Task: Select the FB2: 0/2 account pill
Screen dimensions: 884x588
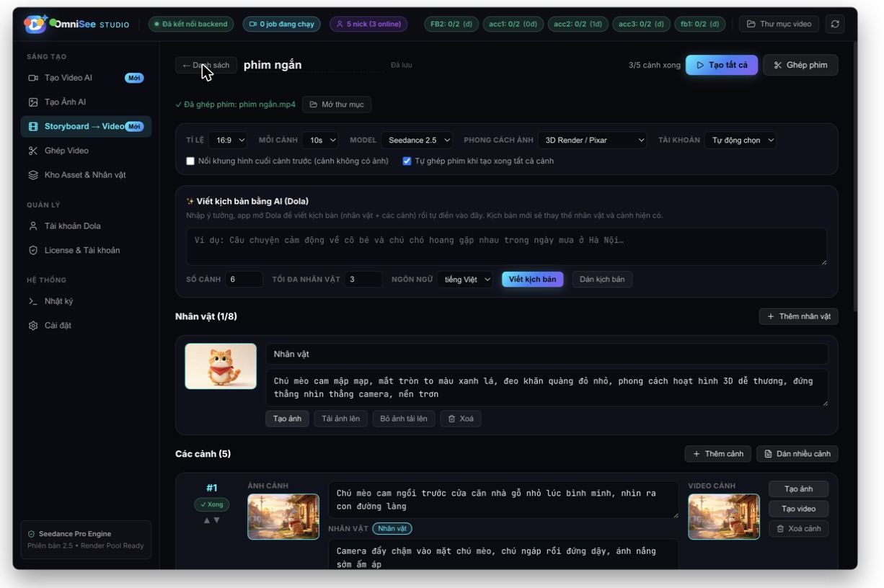Action: (451, 24)
